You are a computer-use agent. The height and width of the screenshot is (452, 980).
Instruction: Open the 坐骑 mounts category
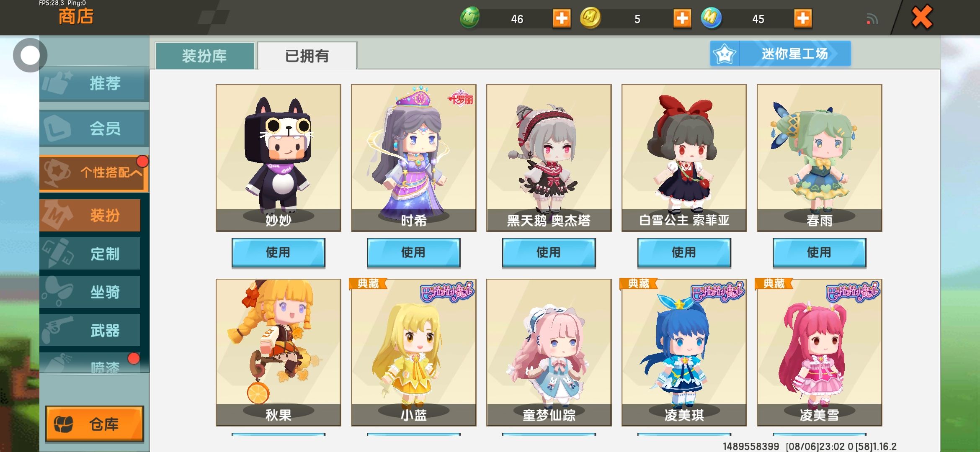(90, 292)
